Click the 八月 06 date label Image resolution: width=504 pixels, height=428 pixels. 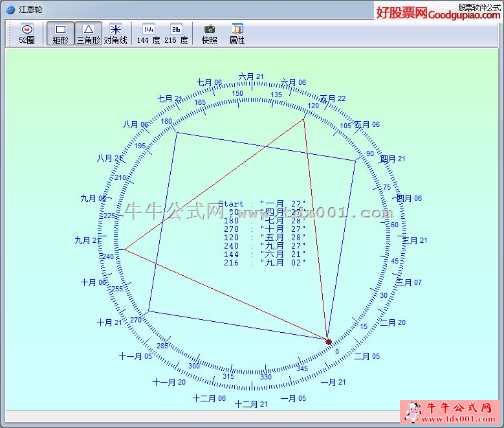(x=135, y=124)
